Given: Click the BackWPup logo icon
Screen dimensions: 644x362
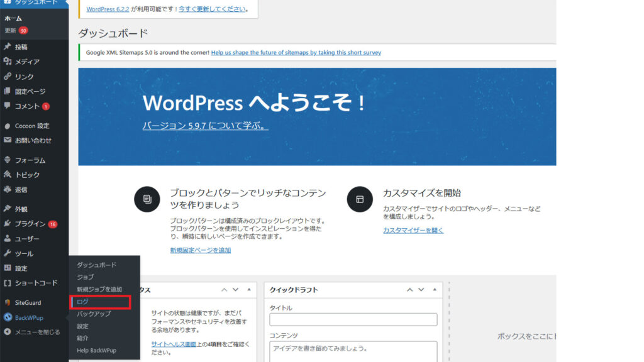Looking at the screenshot, I should pyautogui.click(x=8, y=317).
